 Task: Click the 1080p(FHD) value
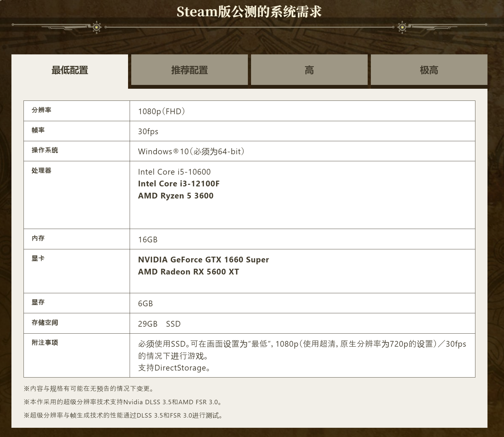click(161, 111)
